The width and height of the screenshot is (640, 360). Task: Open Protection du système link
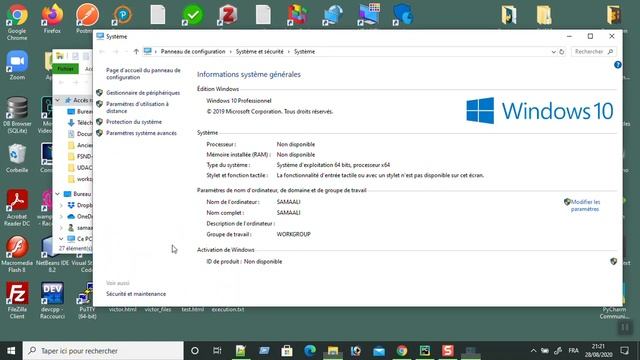click(134, 122)
